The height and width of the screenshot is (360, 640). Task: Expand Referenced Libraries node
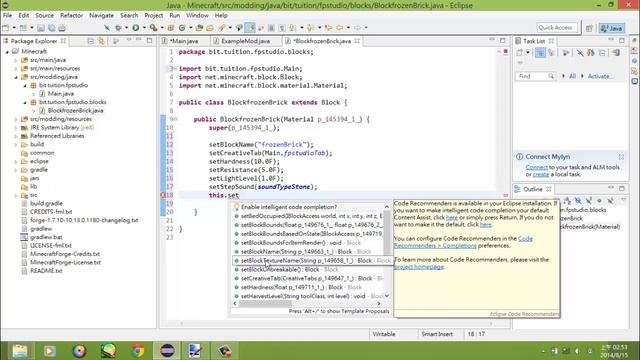point(16,136)
